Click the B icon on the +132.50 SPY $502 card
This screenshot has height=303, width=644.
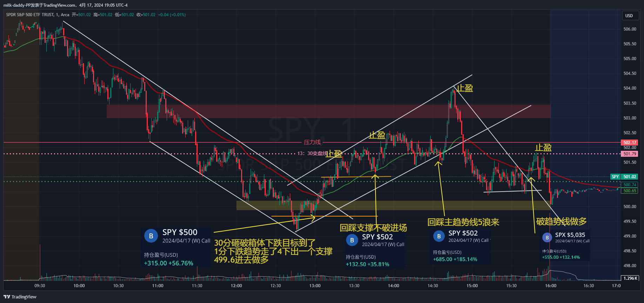pos(352,240)
